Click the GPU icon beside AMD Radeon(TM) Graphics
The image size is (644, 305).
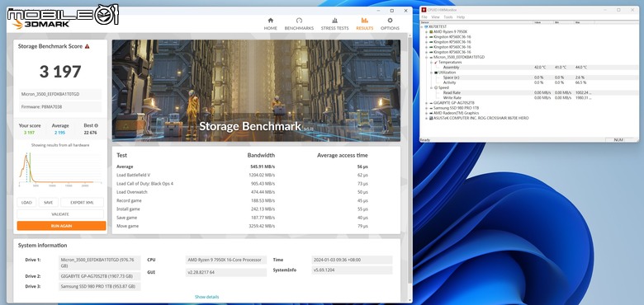[x=431, y=113]
